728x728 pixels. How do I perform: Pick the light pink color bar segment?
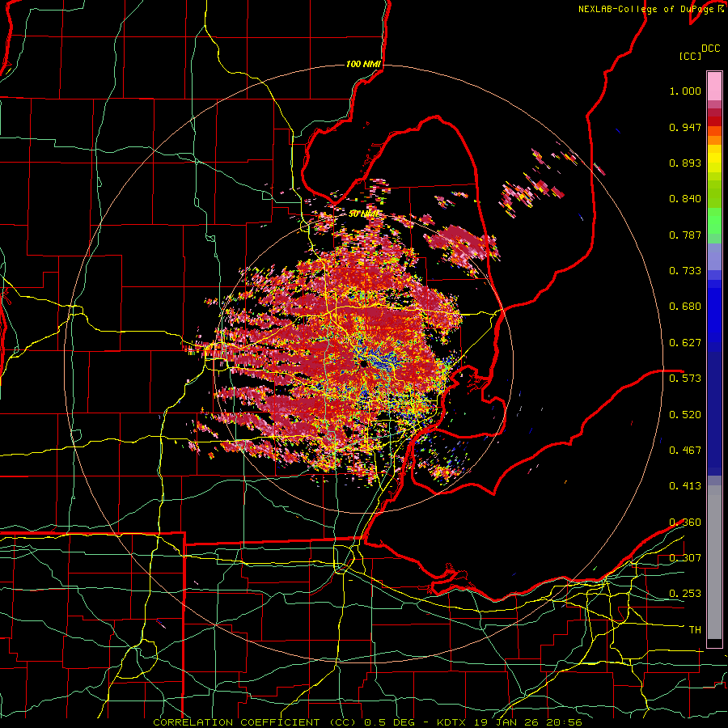point(714,87)
